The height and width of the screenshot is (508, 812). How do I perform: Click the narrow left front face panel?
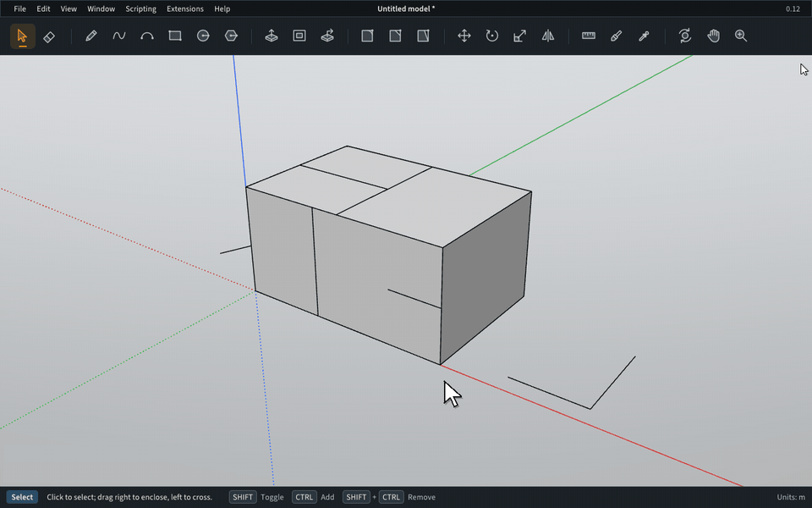[284, 251]
